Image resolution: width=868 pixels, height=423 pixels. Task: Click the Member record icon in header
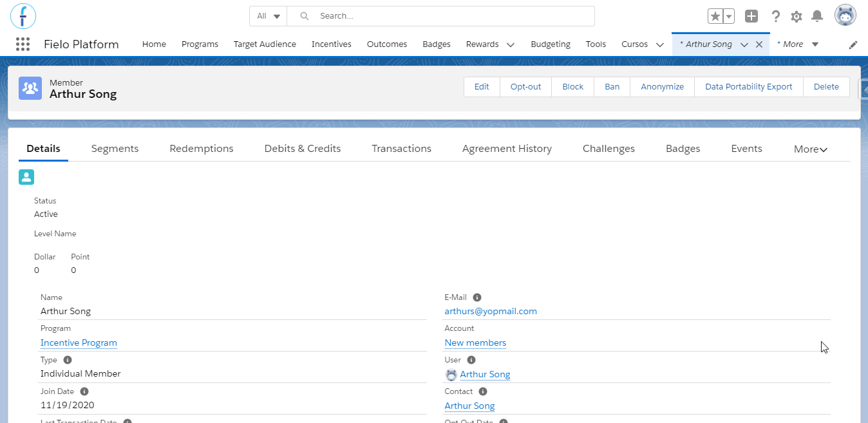pos(30,88)
